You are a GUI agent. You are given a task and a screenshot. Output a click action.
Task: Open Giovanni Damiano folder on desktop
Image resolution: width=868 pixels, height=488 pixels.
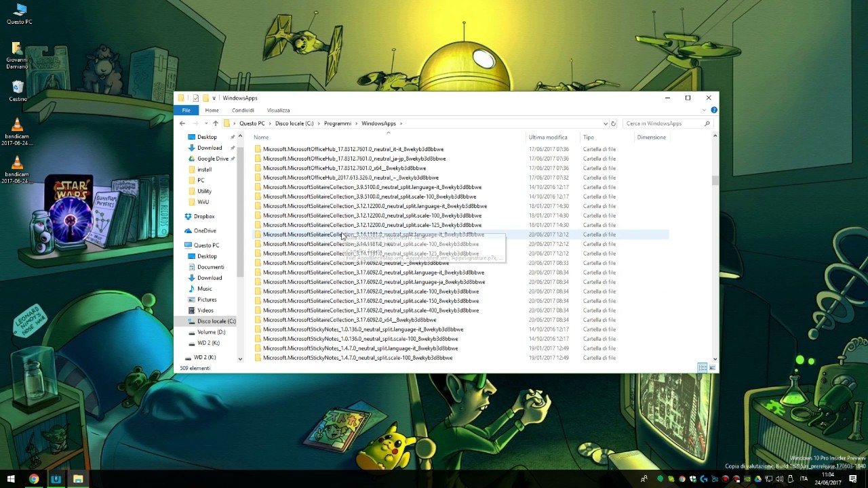tap(17, 56)
